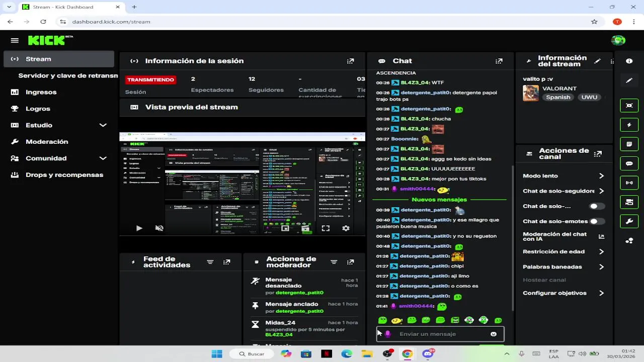This screenshot has height=362, width=644.
Task: Open the hamburger menu beside the Kick logo
Action: pos(15,40)
